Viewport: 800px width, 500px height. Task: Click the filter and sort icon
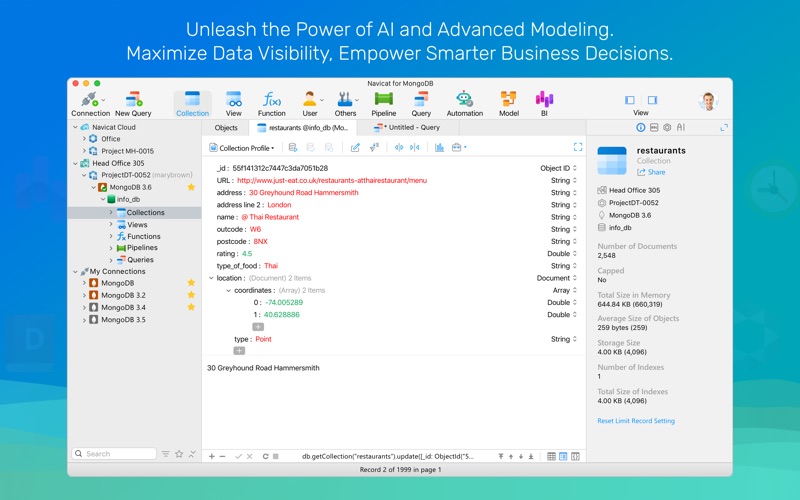(x=374, y=147)
